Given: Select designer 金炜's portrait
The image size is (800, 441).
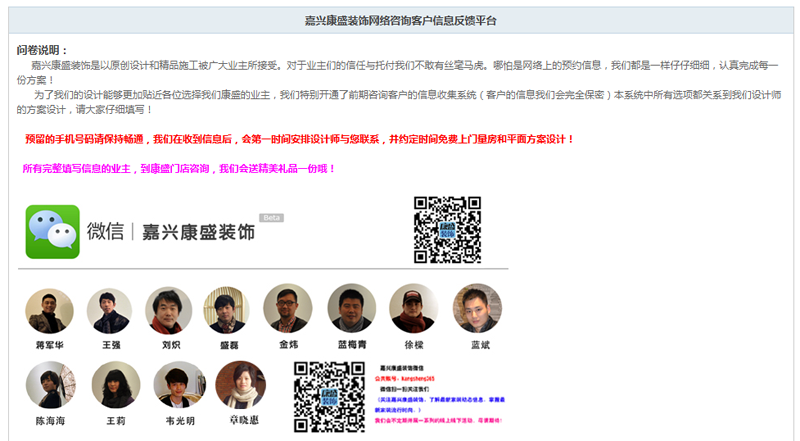Looking at the screenshot, I should tap(287, 308).
